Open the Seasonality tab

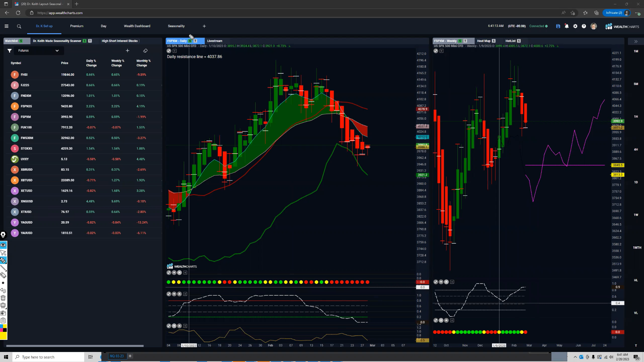tap(176, 26)
